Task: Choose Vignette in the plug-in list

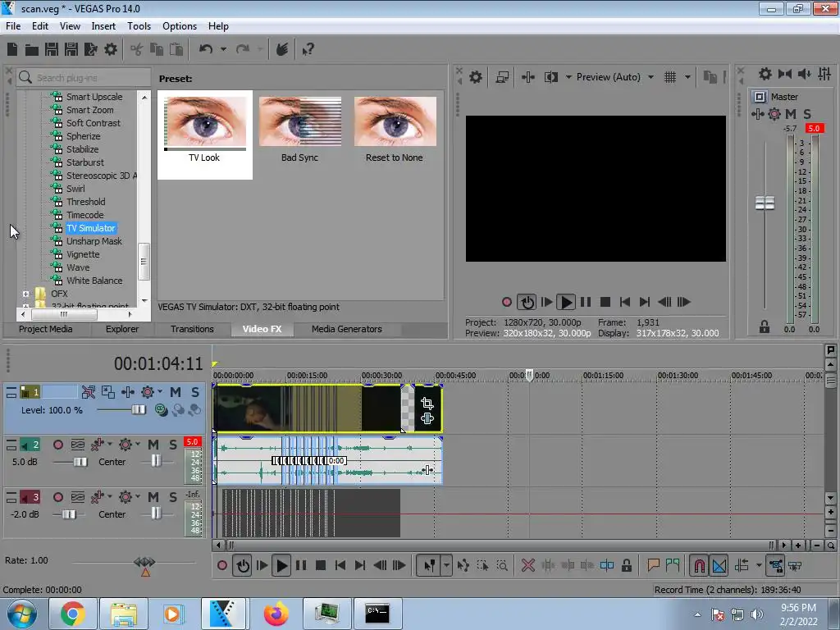Action: pyautogui.click(x=83, y=254)
